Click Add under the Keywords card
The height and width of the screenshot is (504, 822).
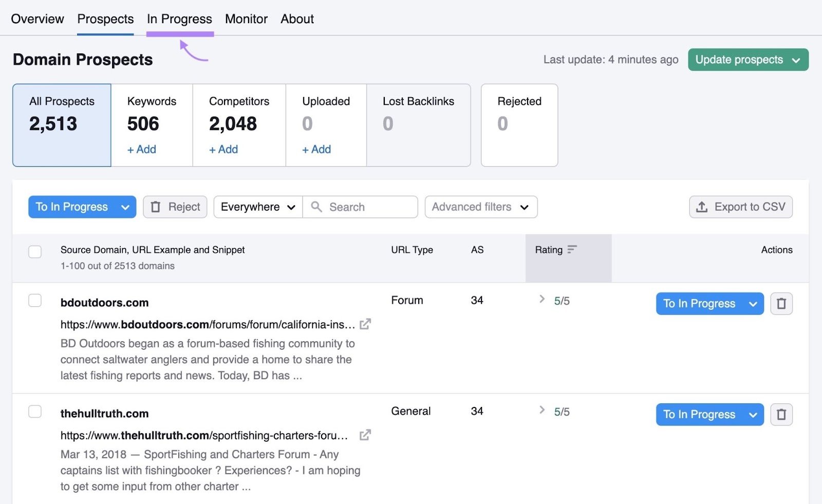pyautogui.click(x=141, y=150)
